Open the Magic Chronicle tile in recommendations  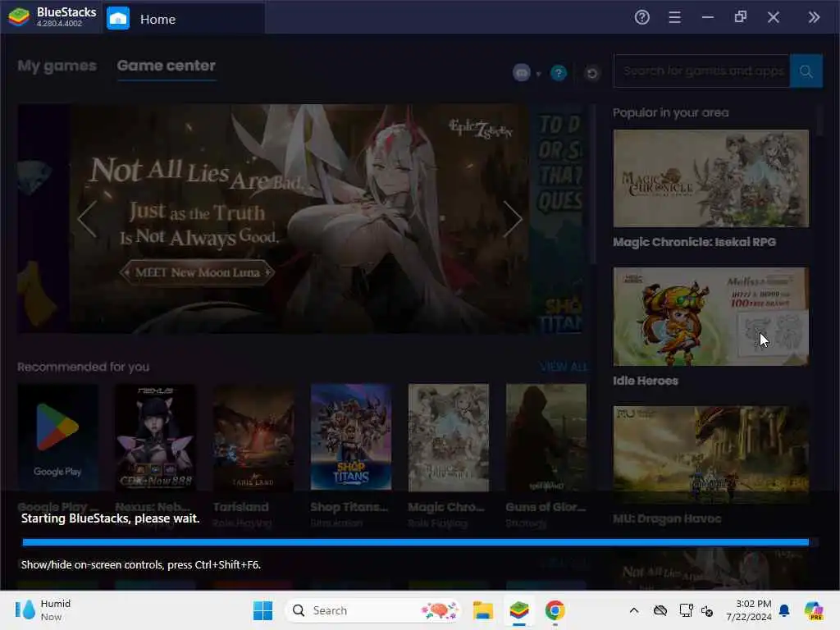[449, 437]
